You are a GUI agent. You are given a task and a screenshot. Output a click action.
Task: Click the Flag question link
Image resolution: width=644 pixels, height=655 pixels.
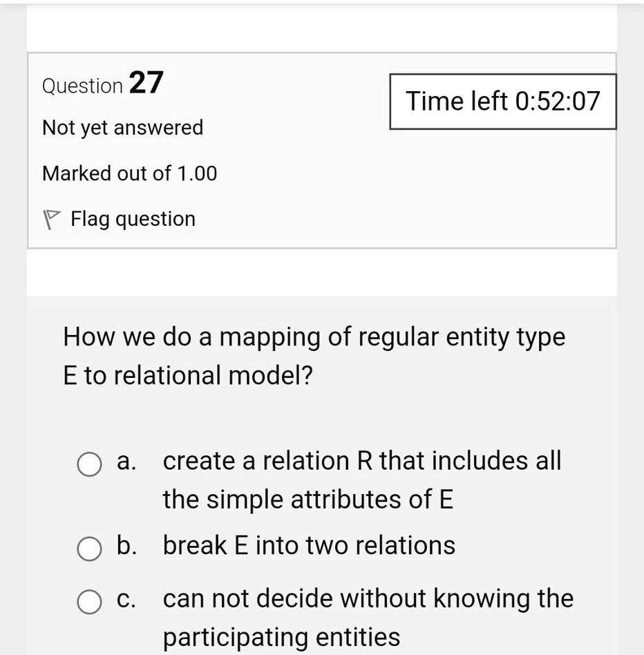[133, 218]
